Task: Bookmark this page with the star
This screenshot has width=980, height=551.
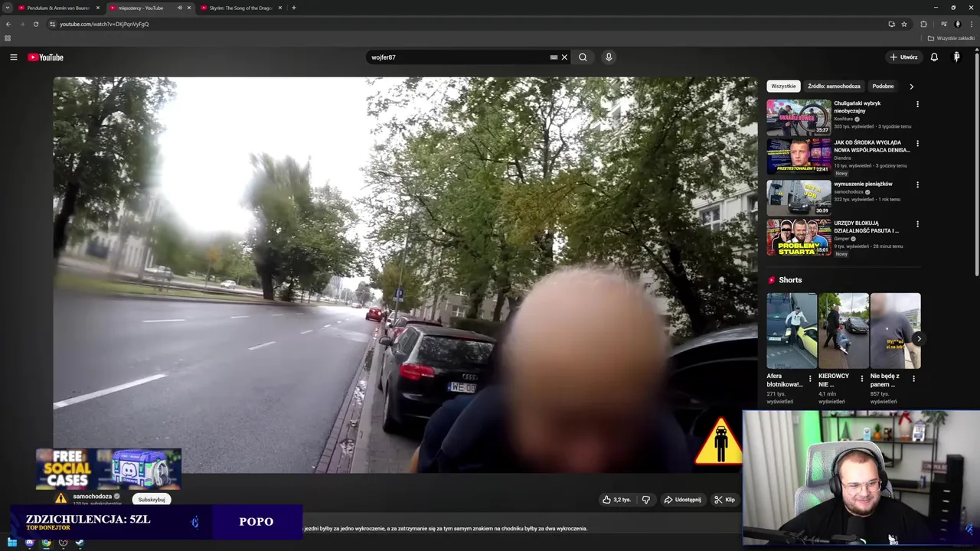Action: click(x=904, y=24)
